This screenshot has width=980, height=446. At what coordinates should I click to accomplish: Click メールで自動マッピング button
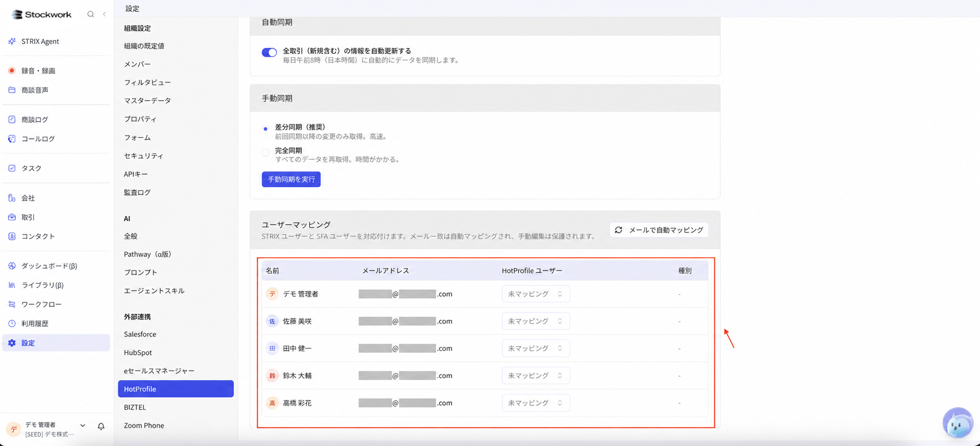coord(659,230)
